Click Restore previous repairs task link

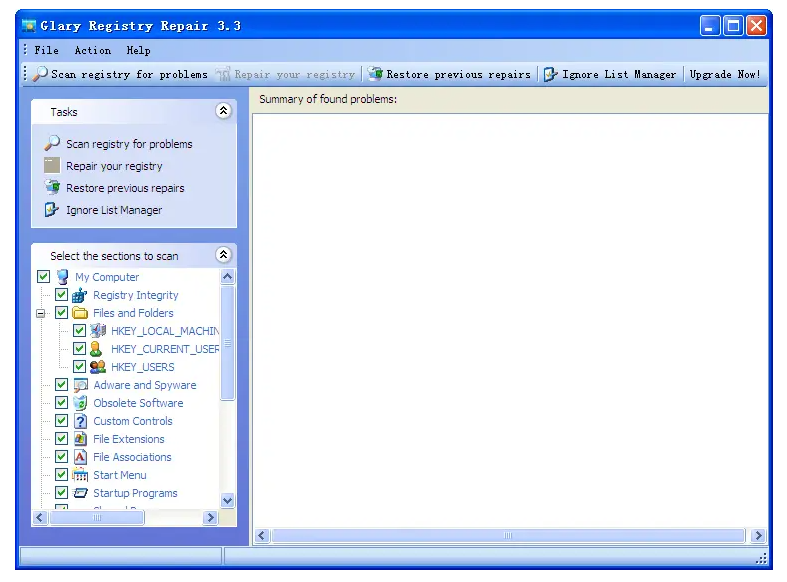pyautogui.click(x=125, y=188)
